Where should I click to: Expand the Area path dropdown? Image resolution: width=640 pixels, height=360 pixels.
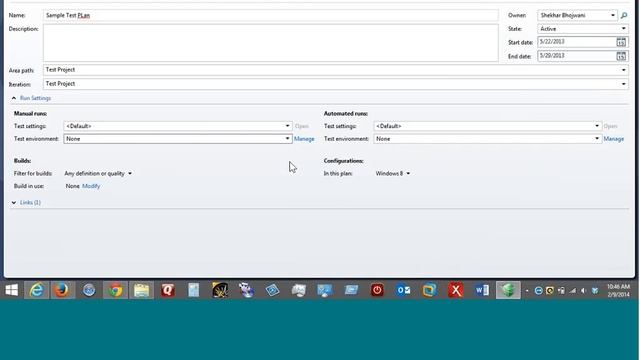coord(623,70)
